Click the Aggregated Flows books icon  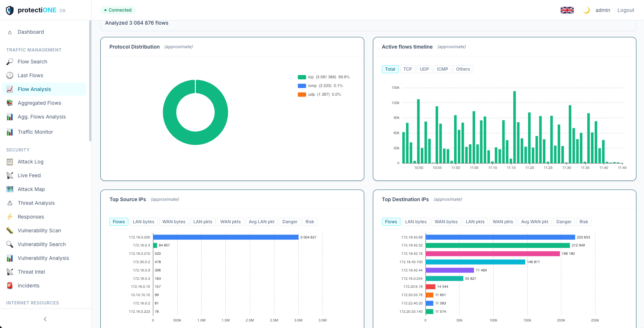(x=10, y=103)
